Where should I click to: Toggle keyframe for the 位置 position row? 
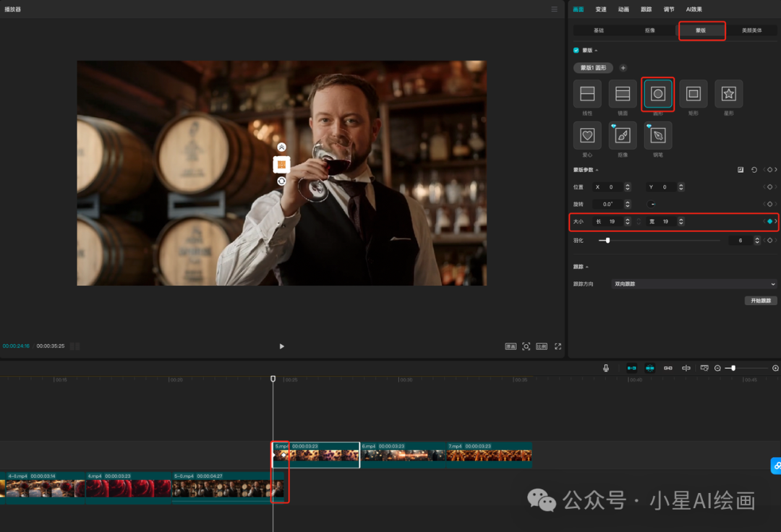click(x=769, y=187)
